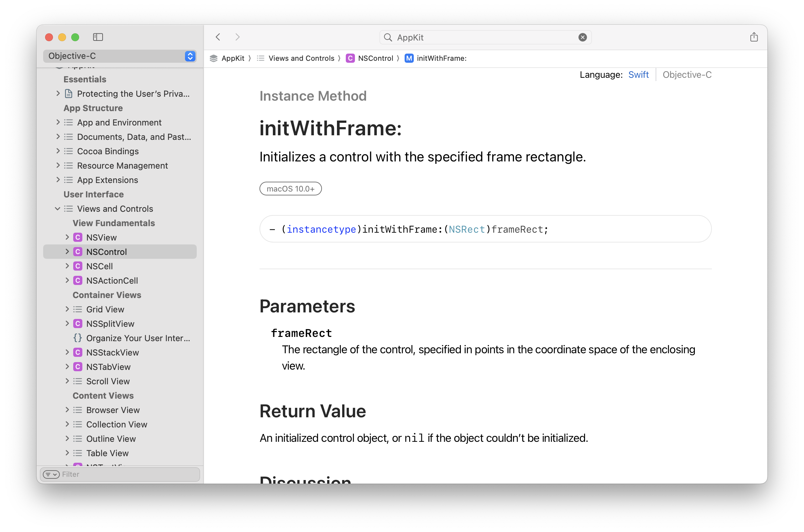The width and height of the screenshot is (804, 532).
Task: Switch to Swift language toggle
Action: (x=638, y=74)
